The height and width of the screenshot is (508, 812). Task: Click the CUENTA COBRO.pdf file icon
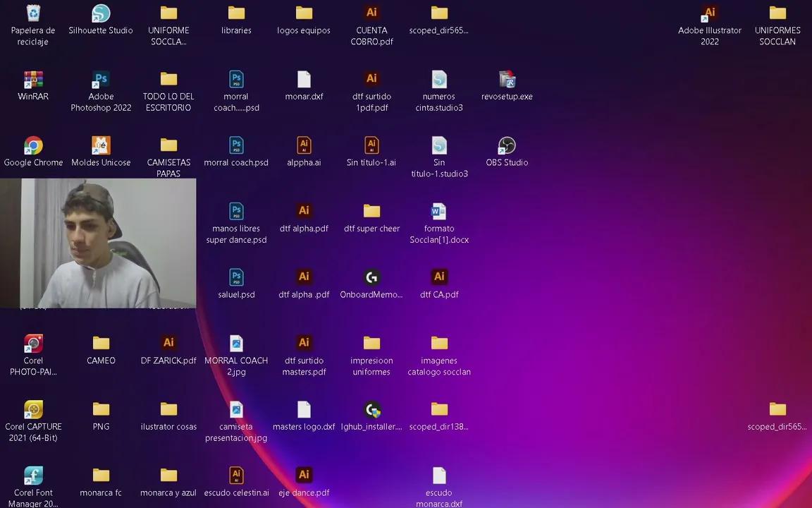click(372, 13)
